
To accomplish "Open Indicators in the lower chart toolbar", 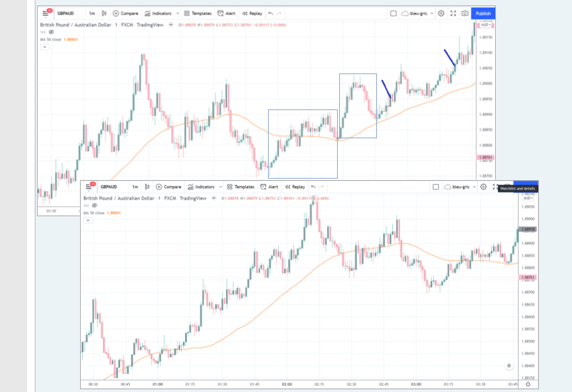I will point(201,187).
